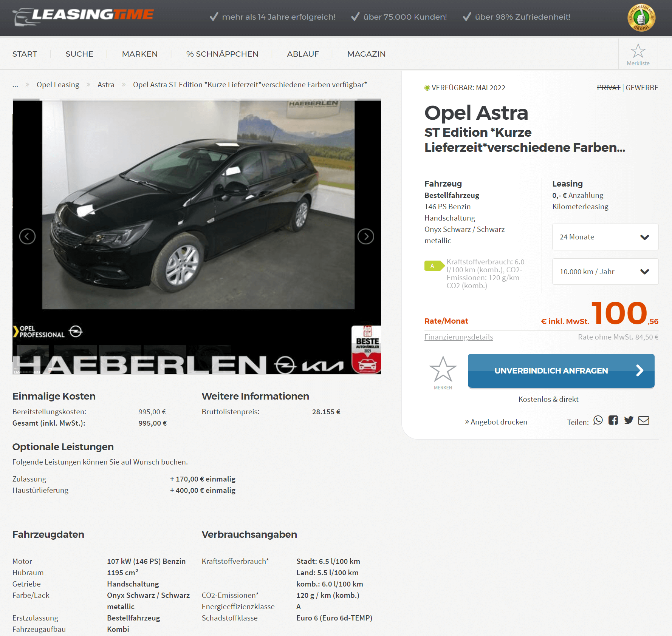Click '120 g / km (komb.)' value
Image resolution: width=672 pixels, height=636 pixels.
point(328,595)
